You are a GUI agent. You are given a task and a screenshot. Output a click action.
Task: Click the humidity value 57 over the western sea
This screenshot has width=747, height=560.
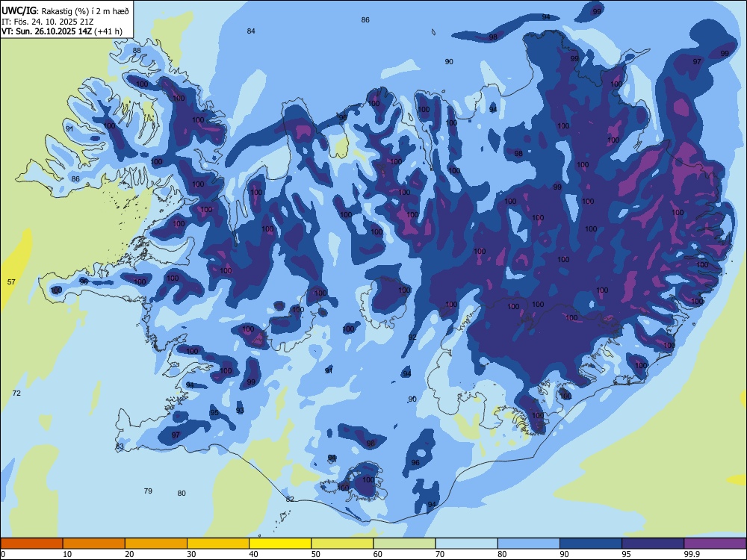coord(11,282)
